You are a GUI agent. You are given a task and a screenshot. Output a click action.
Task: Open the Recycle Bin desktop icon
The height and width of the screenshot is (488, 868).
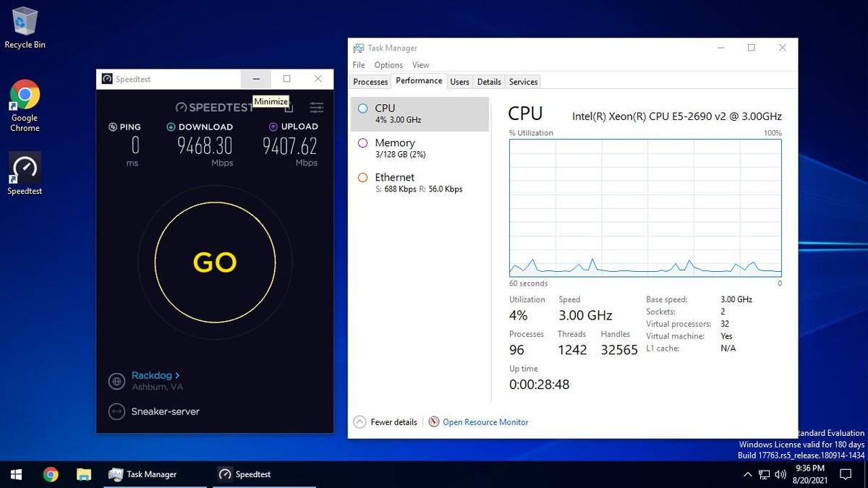point(25,27)
